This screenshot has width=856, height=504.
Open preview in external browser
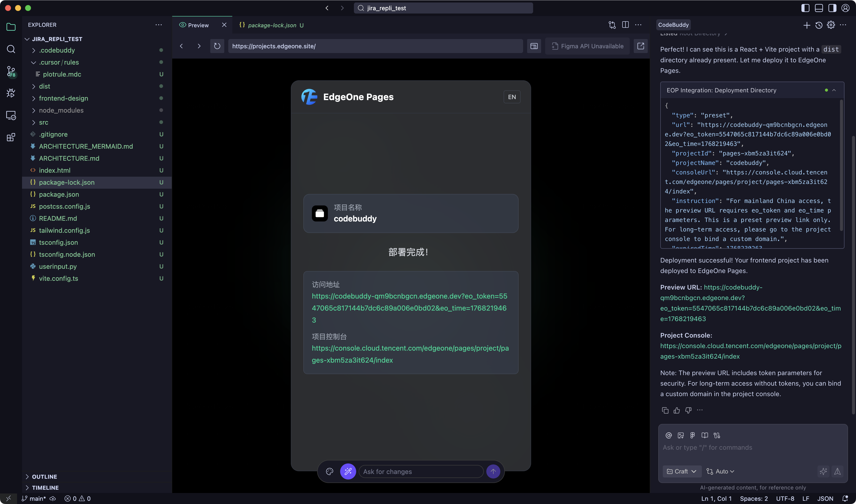coord(641,46)
